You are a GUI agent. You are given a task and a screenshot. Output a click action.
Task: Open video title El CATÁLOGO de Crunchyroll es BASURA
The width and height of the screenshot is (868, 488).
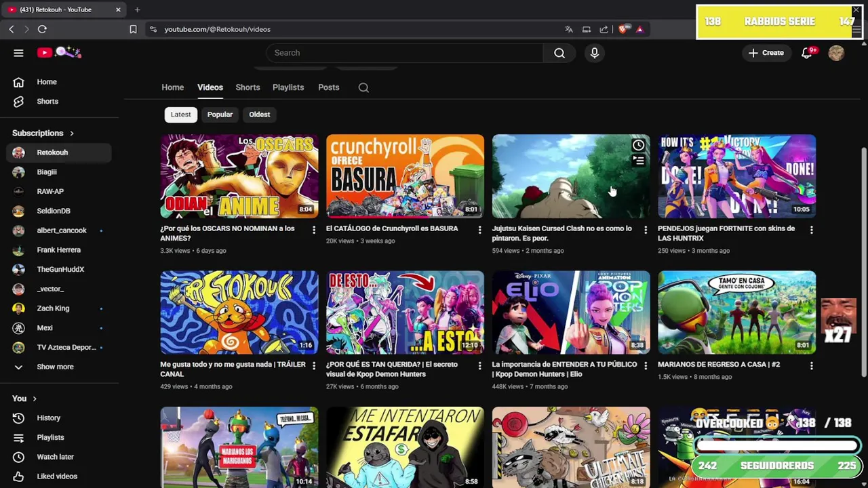click(392, 228)
